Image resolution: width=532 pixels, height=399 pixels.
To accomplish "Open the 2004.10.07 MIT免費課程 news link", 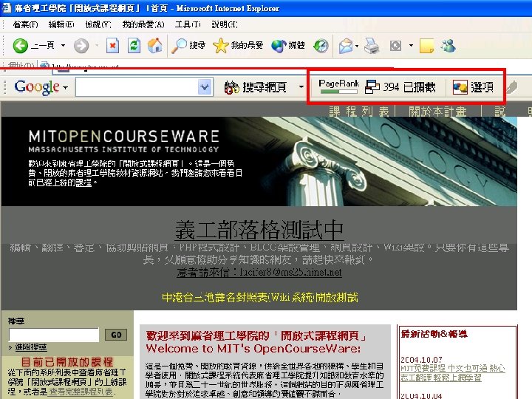I will (453, 373).
